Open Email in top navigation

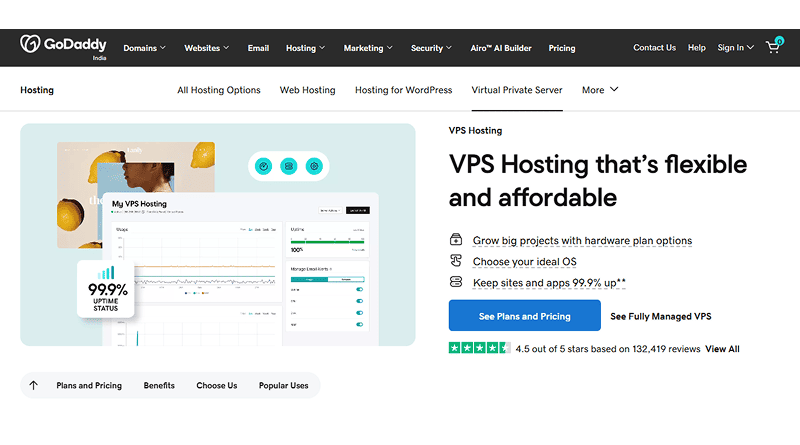point(258,48)
